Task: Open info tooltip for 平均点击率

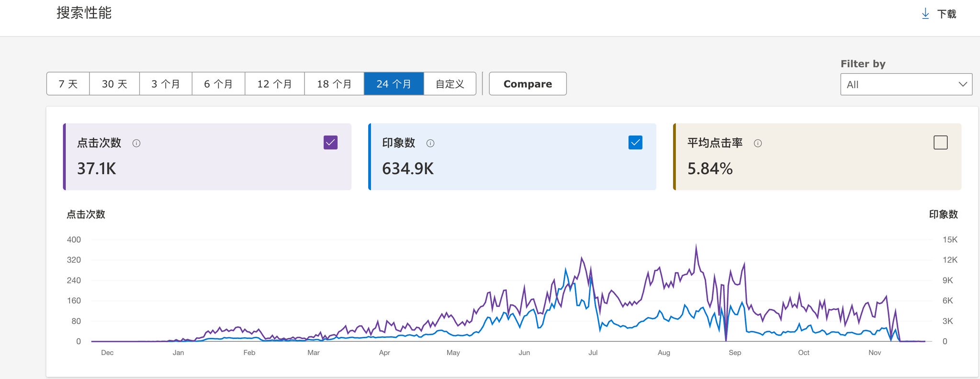Action: coord(758,143)
